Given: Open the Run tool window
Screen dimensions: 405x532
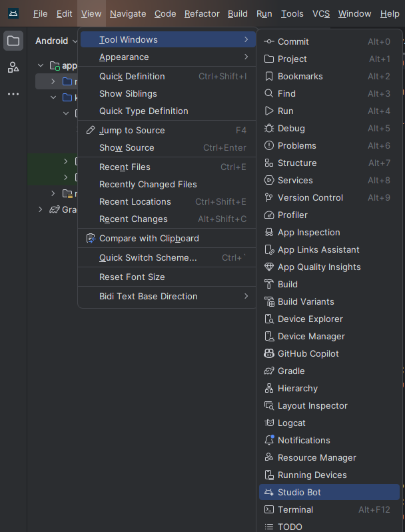Looking at the screenshot, I should 329,111.
